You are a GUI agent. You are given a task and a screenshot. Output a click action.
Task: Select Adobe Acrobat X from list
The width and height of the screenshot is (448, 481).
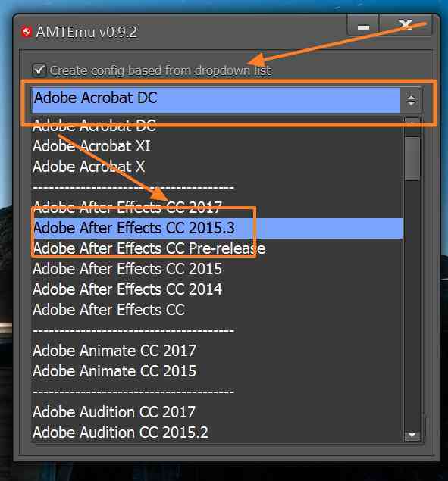(217, 167)
